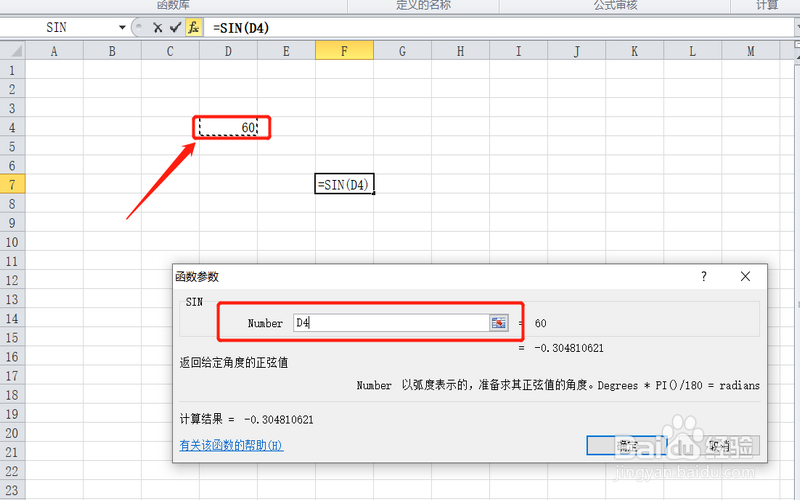Click the Function Library group label
Screen dimensions: 800x500
pos(173,5)
